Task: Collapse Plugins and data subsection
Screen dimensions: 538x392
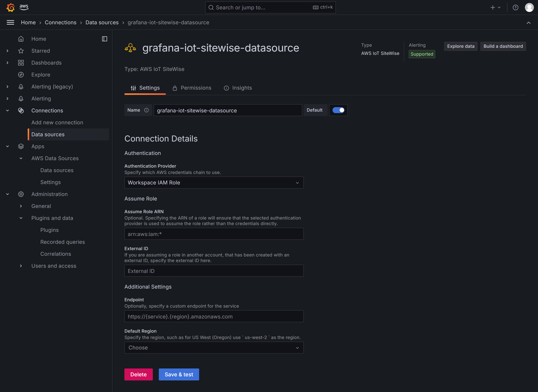Action: pyautogui.click(x=21, y=218)
